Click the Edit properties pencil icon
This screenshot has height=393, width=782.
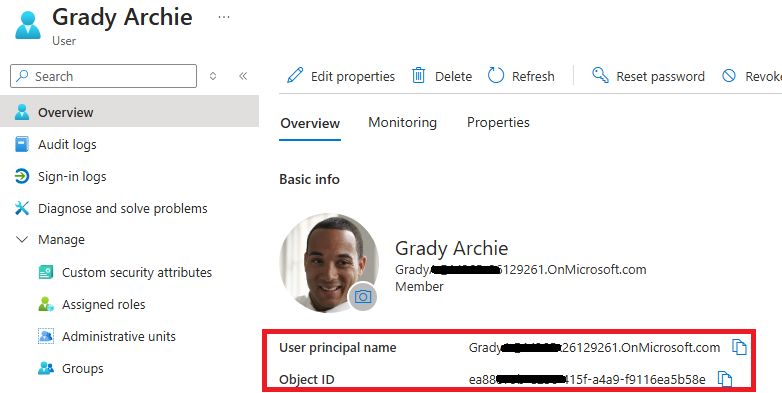[x=295, y=76]
